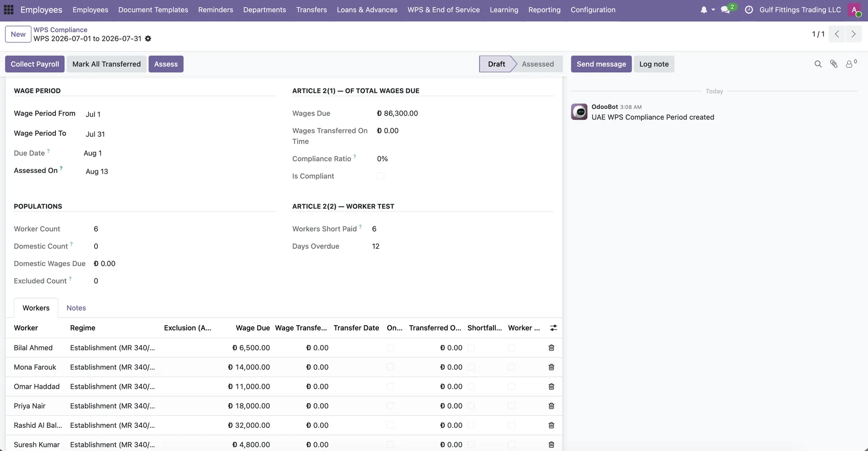Delete the Mona Farouk row
868x451 pixels.
pyautogui.click(x=552, y=367)
